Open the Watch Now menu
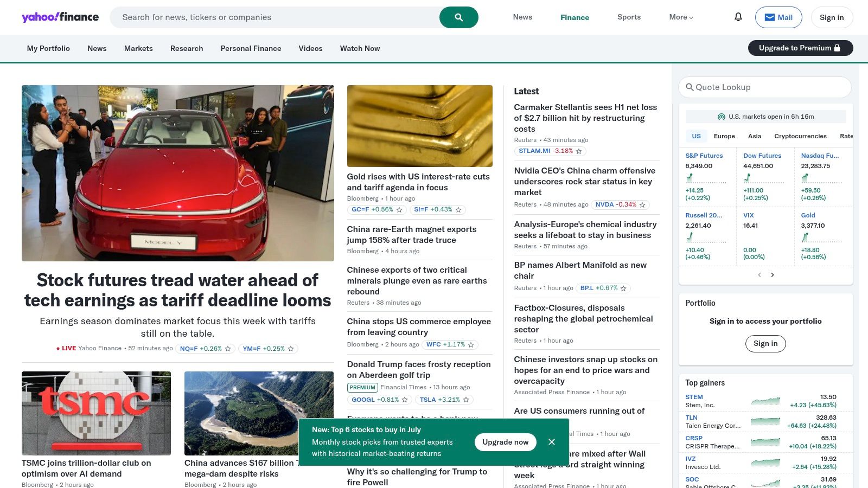This screenshot has width=868, height=488. pos(360,48)
